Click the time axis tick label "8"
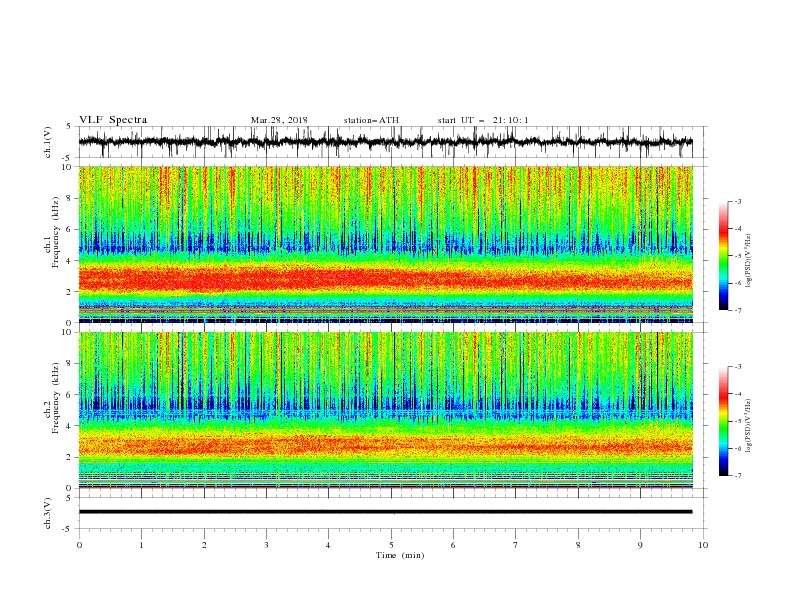Viewport: 792px width, 612px height. [x=578, y=545]
